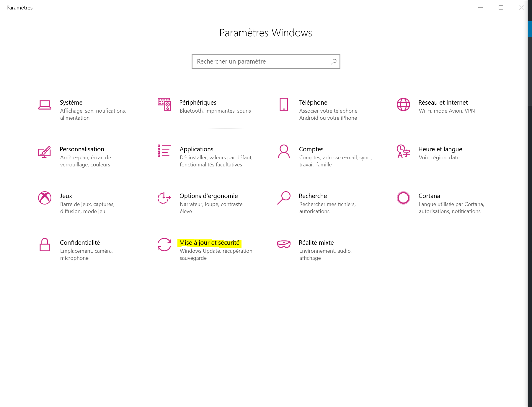Open the Mise à jour et sécurité link
532x407 pixels.
[x=209, y=243]
